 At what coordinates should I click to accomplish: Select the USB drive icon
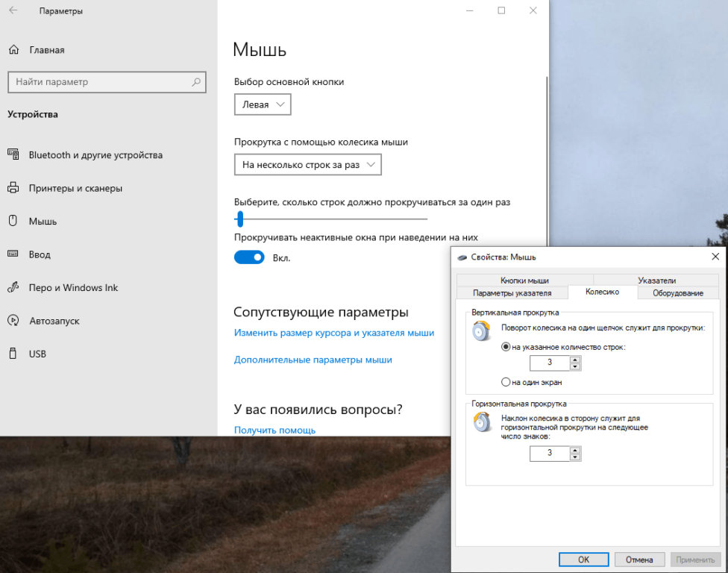[x=13, y=354]
